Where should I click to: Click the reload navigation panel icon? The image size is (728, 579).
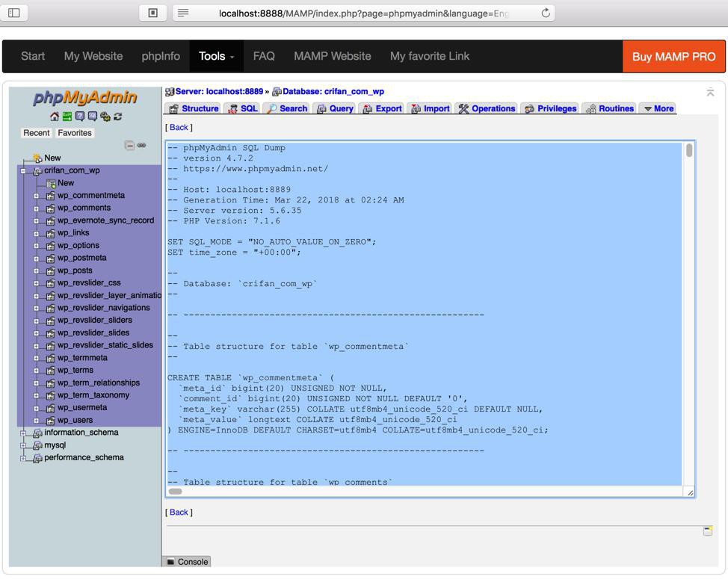[118, 117]
